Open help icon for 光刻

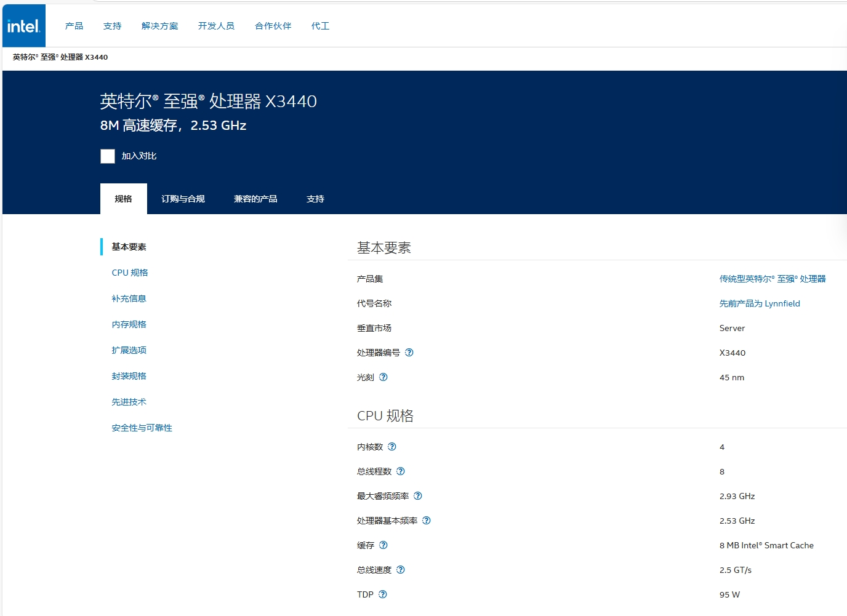pyautogui.click(x=383, y=377)
